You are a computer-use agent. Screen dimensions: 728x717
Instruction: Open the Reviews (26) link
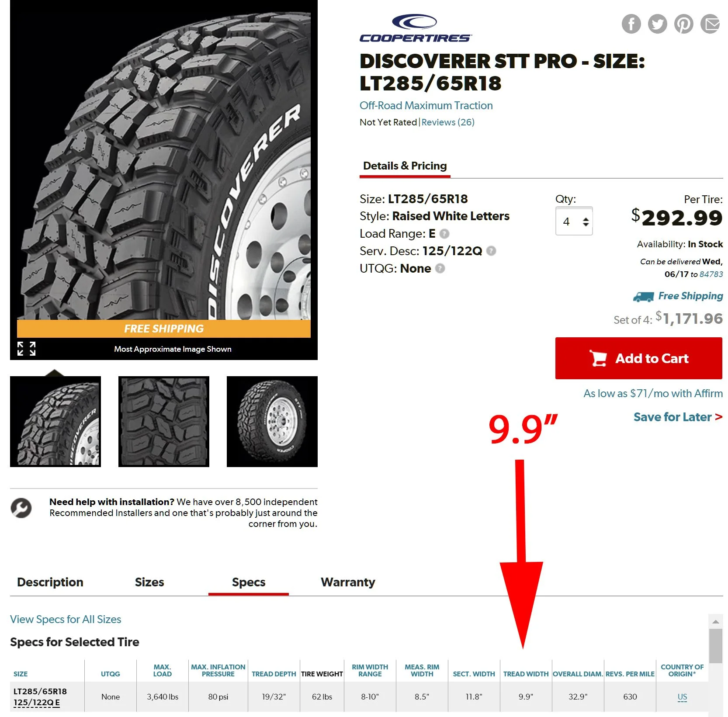pos(448,122)
